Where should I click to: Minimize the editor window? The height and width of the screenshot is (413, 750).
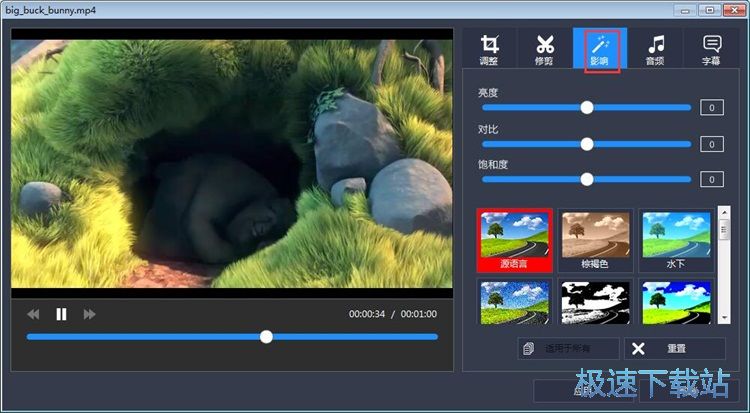[x=686, y=10]
